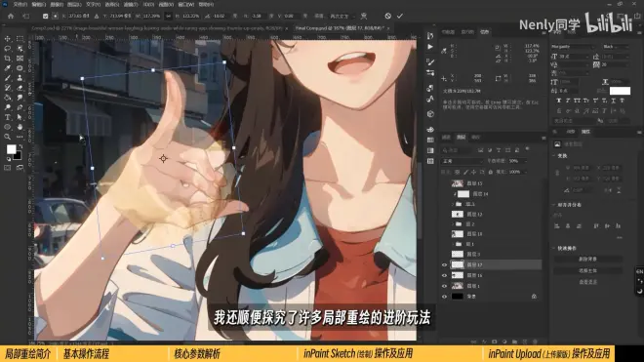Expand the 组 2 group

coord(453,224)
